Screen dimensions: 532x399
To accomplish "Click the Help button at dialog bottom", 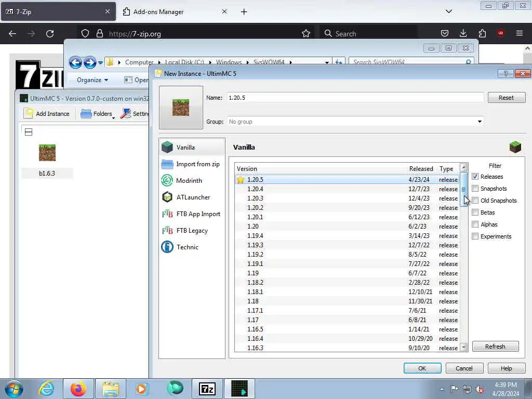I will point(506,368).
